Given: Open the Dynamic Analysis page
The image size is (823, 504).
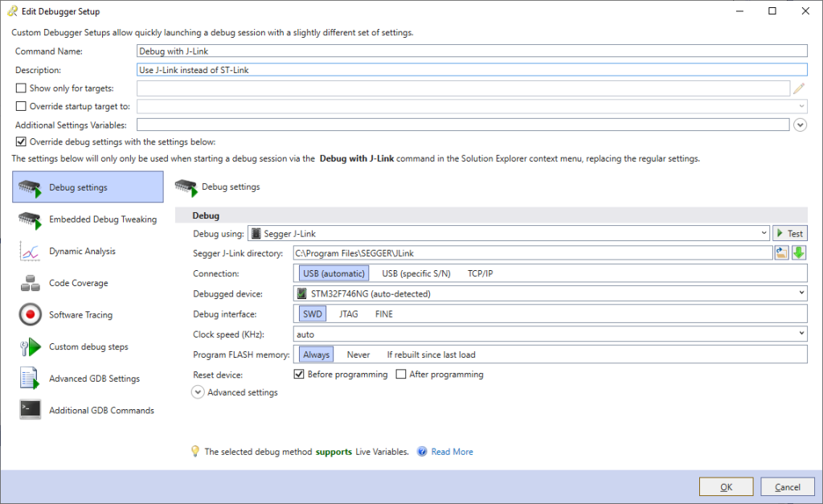Looking at the screenshot, I should click(88, 252).
